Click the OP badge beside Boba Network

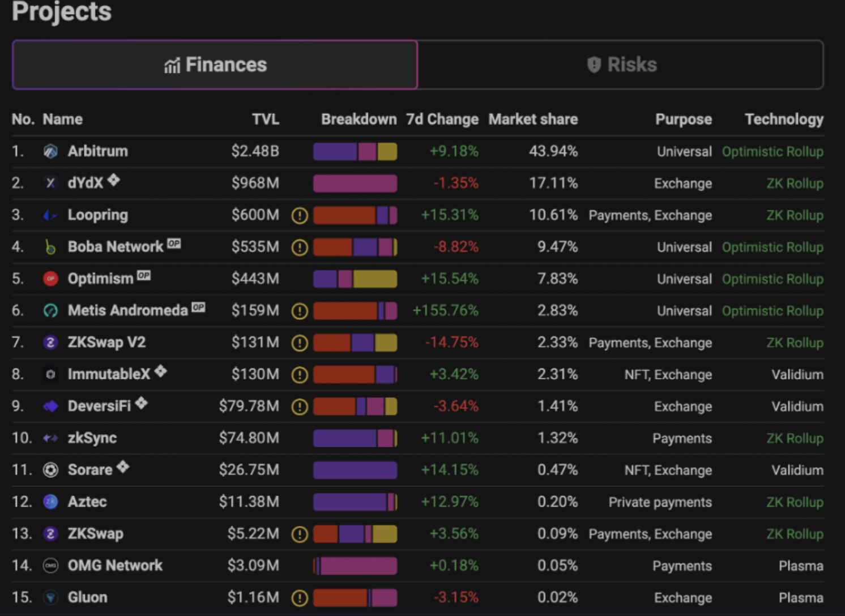tap(174, 243)
